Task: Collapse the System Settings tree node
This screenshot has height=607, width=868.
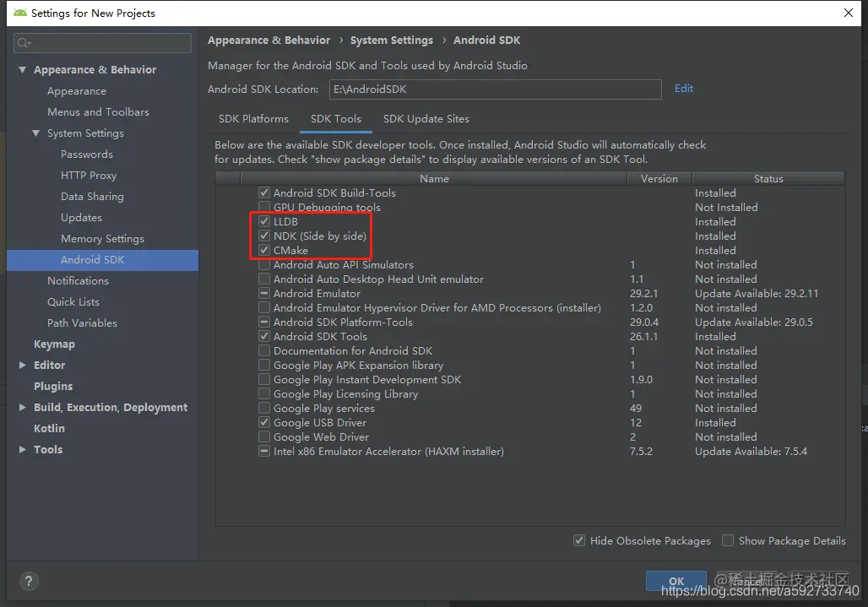Action: coord(36,133)
